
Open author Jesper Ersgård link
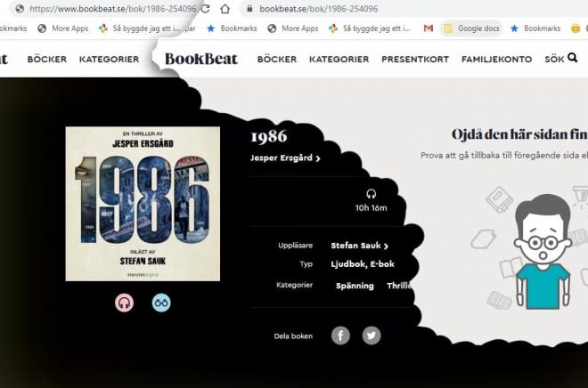click(282, 158)
